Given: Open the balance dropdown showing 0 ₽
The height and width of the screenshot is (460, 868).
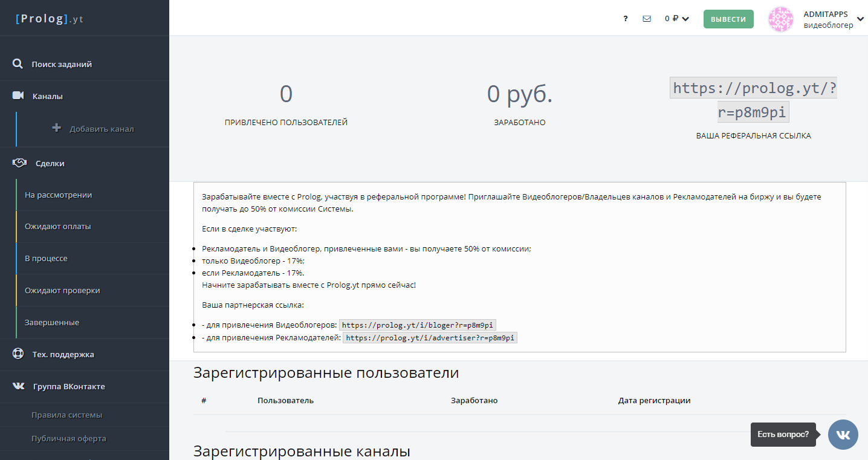Looking at the screenshot, I should click(x=676, y=19).
